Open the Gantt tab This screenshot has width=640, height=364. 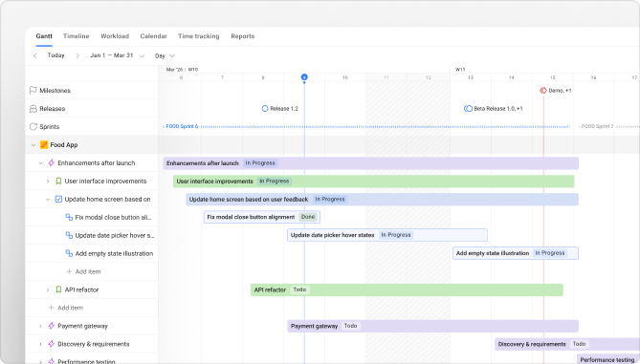coord(44,36)
